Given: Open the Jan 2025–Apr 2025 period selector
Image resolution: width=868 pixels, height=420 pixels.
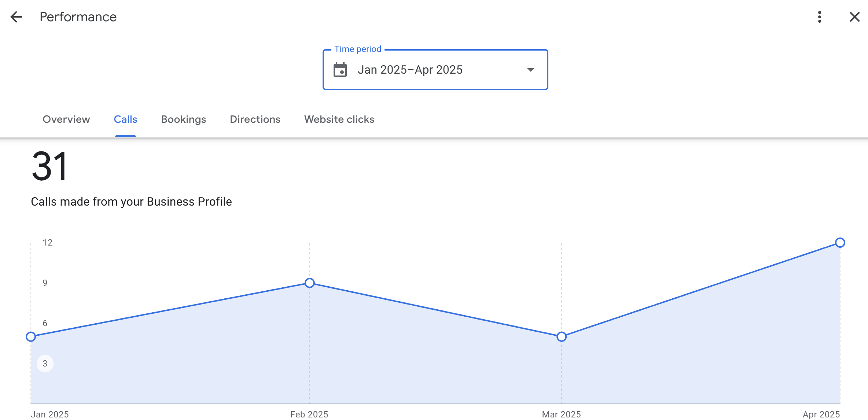Looking at the screenshot, I should tap(435, 70).
